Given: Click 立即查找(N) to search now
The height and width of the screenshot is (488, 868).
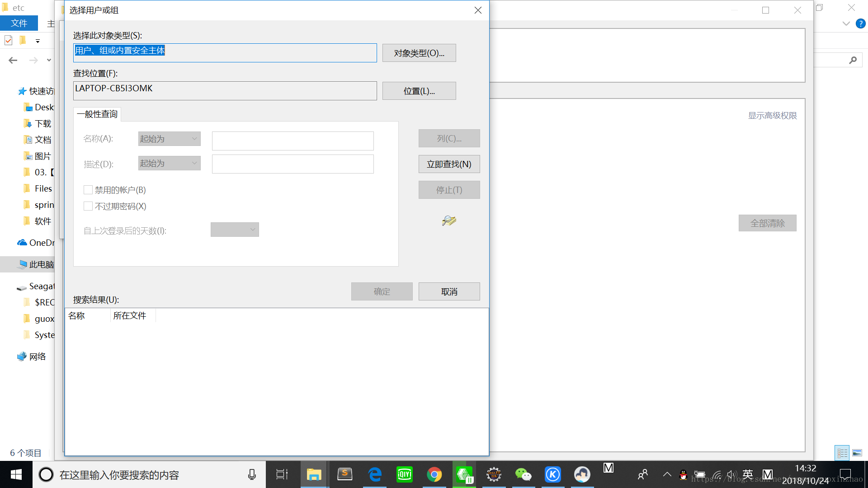Looking at the screenshot, I should click(449, 164).
